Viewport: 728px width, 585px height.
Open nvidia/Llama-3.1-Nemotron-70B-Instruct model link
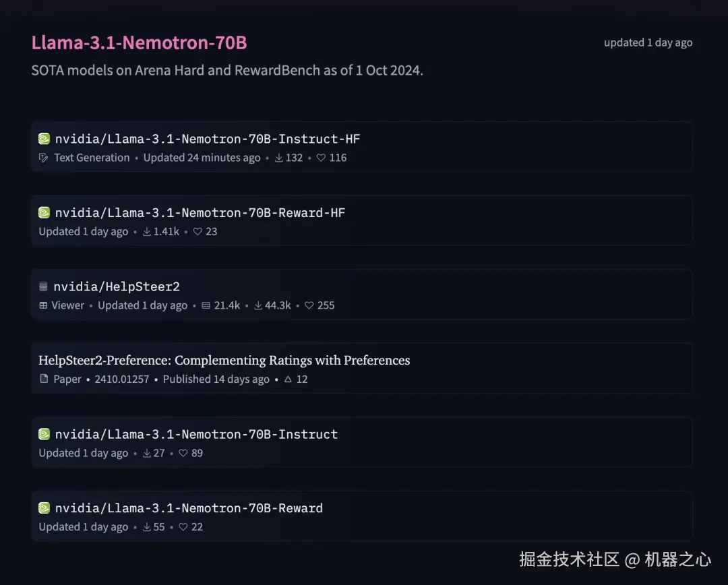[x=196, y=435]
